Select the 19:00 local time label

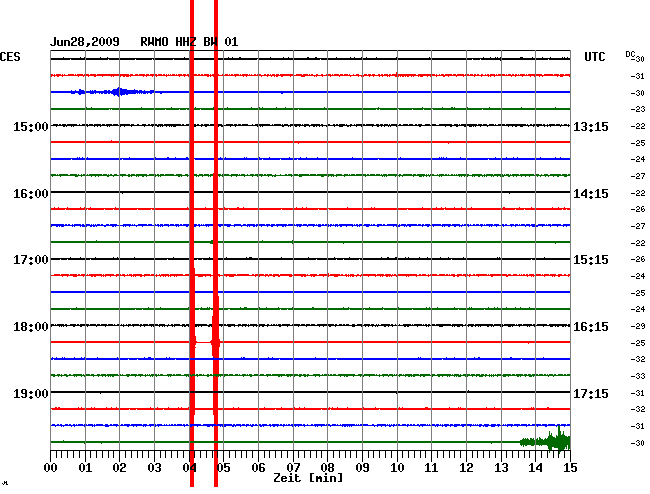tap(31, 393)
